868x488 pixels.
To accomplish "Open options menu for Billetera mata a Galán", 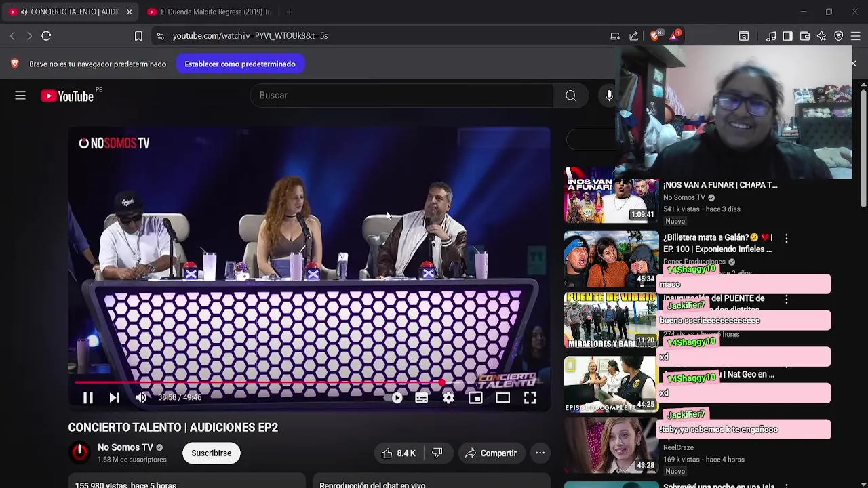I will click(786, 239).
